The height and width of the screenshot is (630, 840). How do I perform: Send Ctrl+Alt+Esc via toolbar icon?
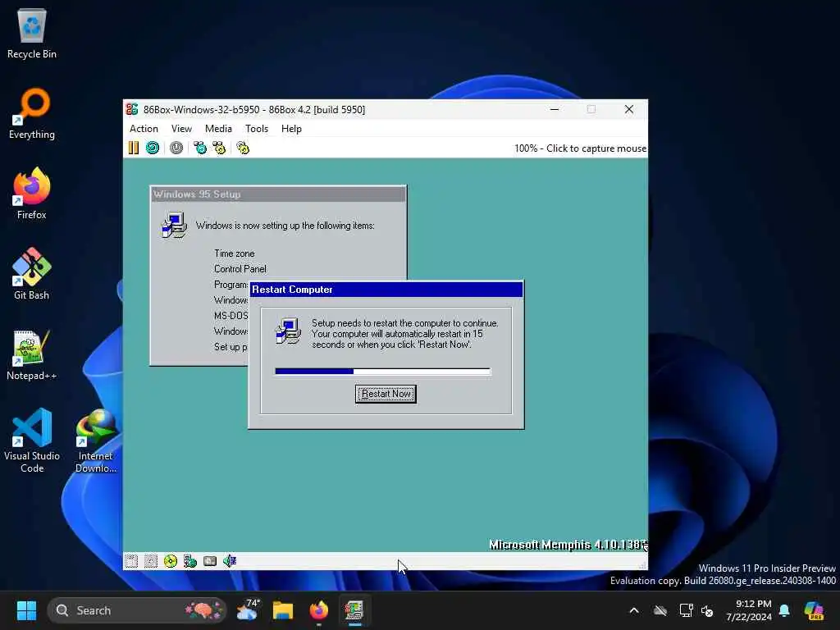tap(219, 148)
